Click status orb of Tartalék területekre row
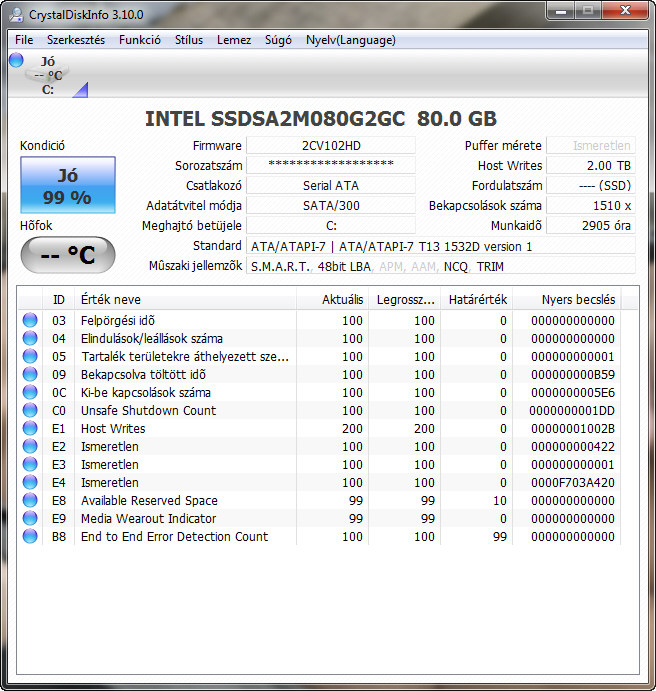 coord(30,356)
